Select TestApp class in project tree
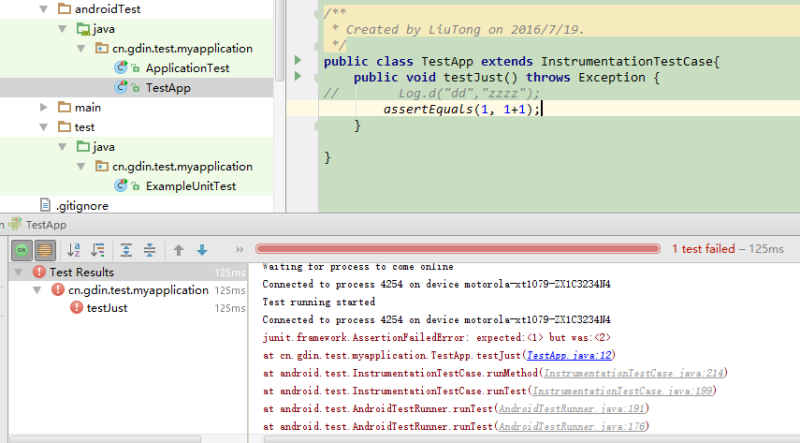800x443 pixels. (x=168, y=88)
